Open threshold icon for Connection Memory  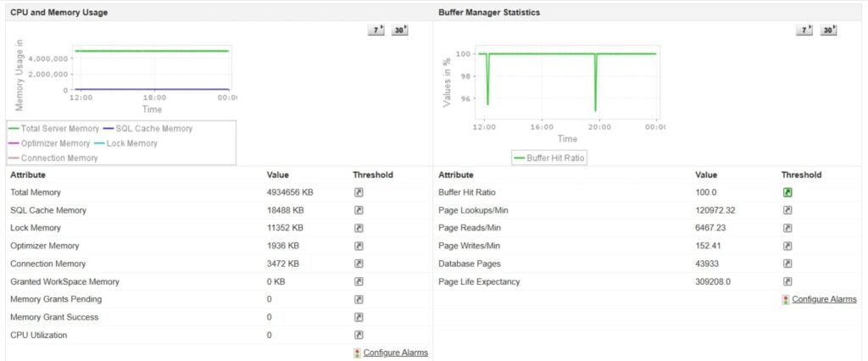[359, 264]
